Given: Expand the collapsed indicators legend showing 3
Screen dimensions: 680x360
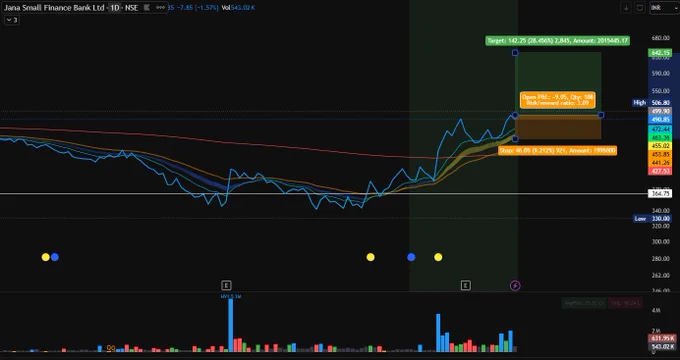Looking at the screenshot, I should (12, 20).
